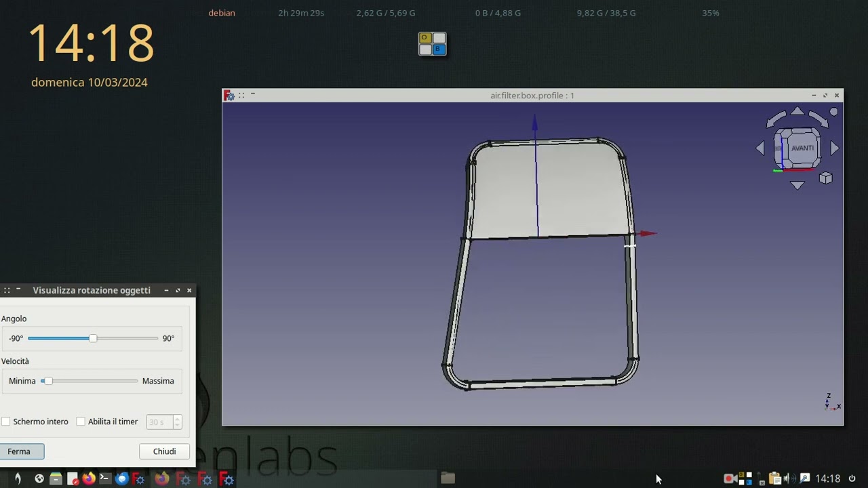Screen dimensions: 868x488
Task: Select the highlighted FreeCAD task in taskbar
Action: pyautogui.click(x=226, y=479)
